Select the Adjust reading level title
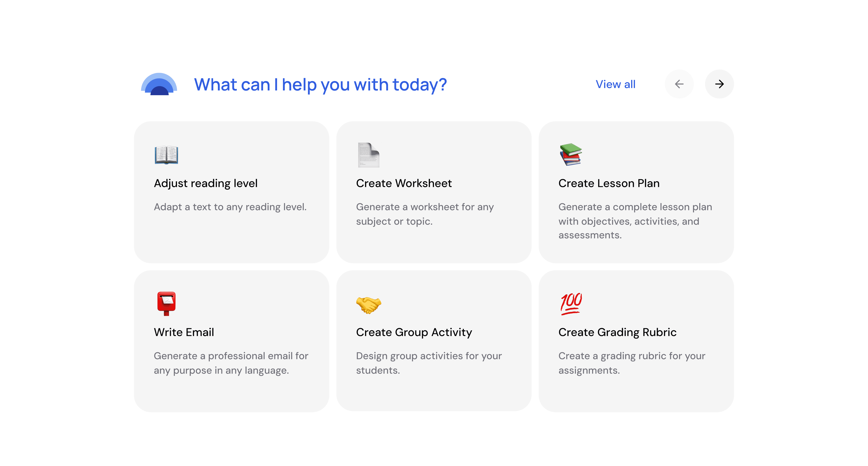 coord(205,183)
